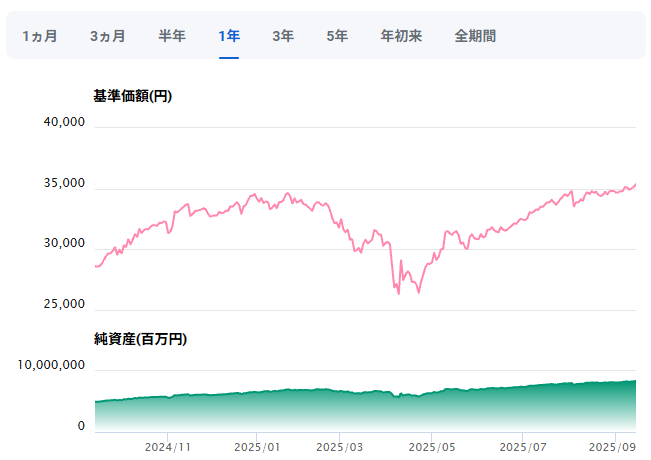Click the 35,000 y-axis label

click(x=65, y=184)
